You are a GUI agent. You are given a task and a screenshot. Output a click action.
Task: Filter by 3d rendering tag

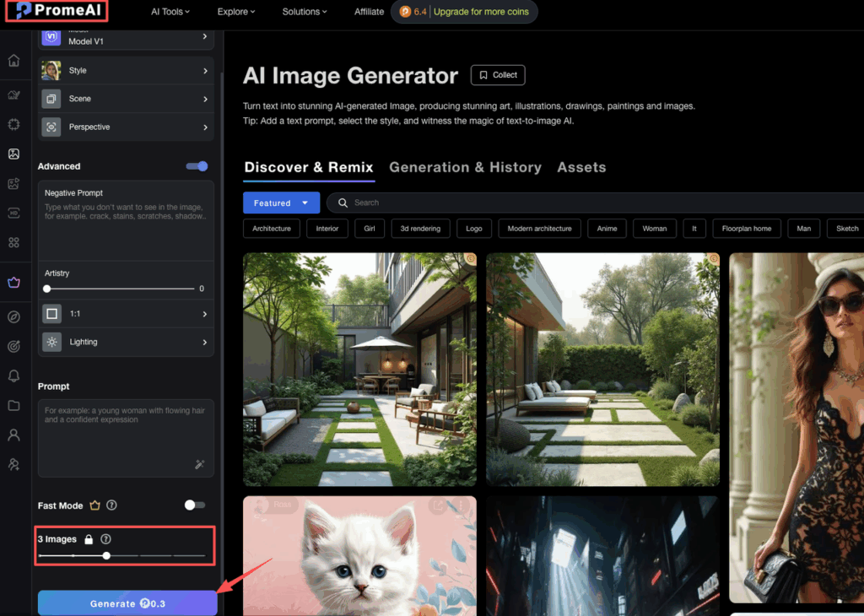pyautogui.click(x=420, y=229)
